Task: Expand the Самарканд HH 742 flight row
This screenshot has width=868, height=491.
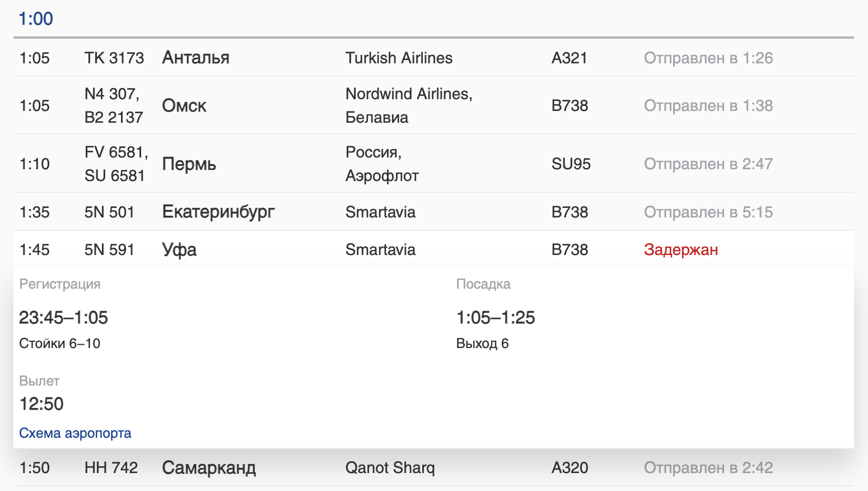Action: click(x=209, y=467)
